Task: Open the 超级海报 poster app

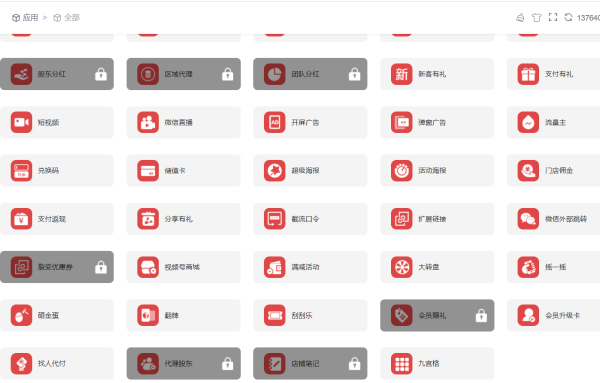Action: (x=310, y=171)
